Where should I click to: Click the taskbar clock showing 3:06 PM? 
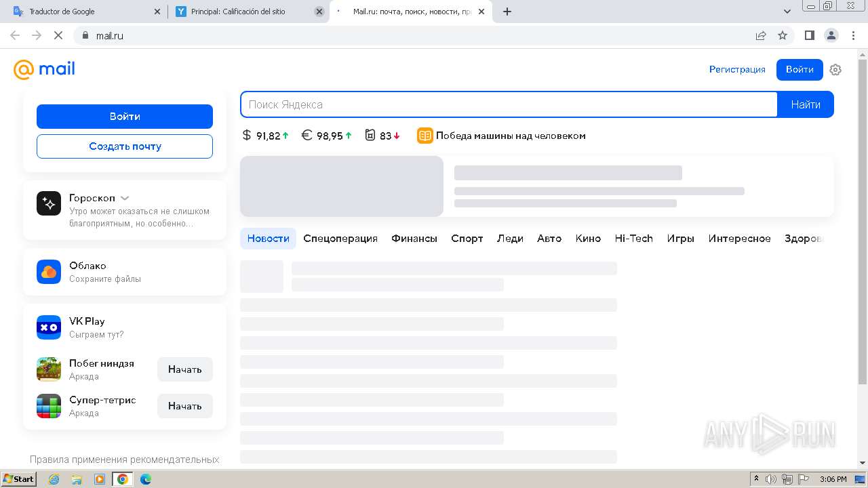pyautogui.click(x=833, y=479)
